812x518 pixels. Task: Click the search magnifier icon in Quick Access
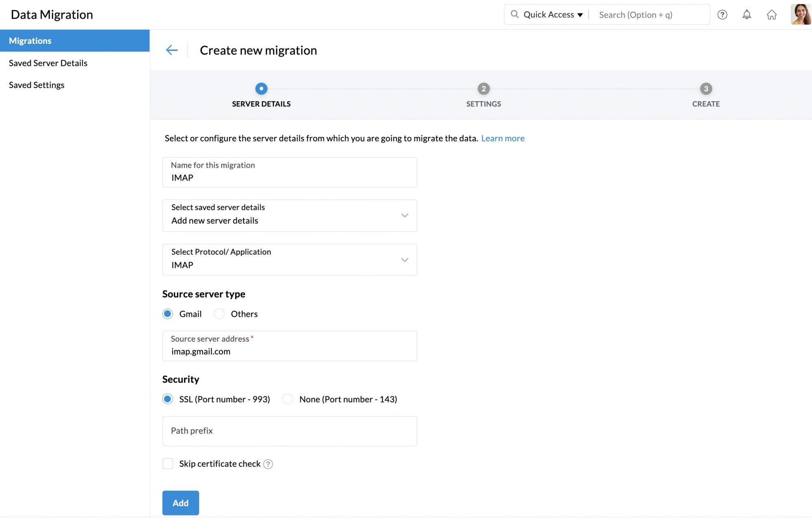pos(514,14)
